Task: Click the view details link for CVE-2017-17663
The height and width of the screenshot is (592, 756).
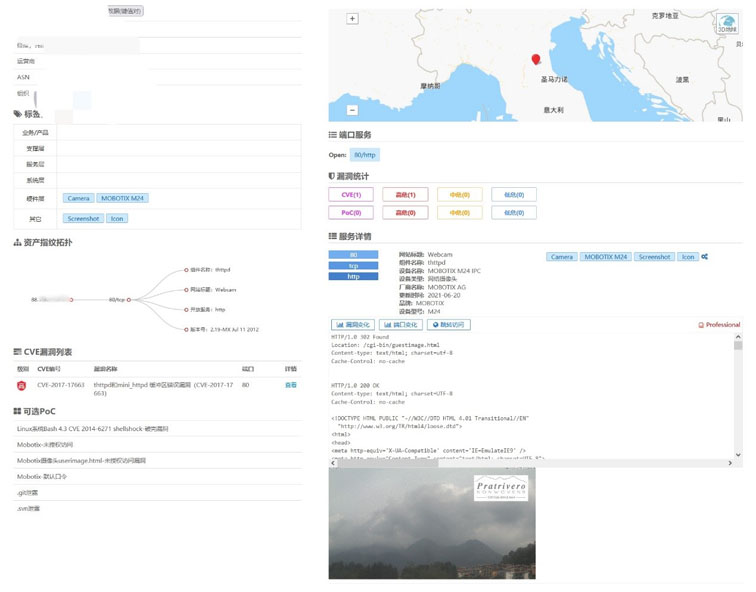Action: click(x=291, y=384)
